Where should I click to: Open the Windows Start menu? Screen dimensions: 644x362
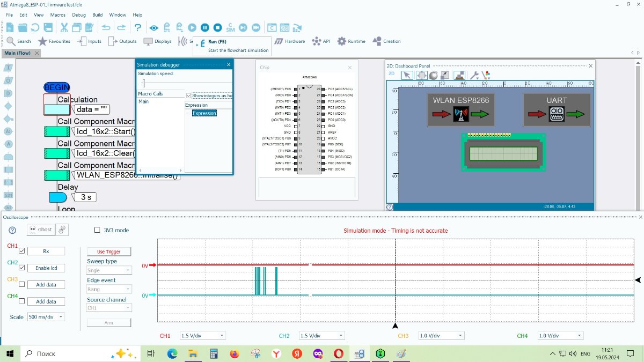click(10, 353)
